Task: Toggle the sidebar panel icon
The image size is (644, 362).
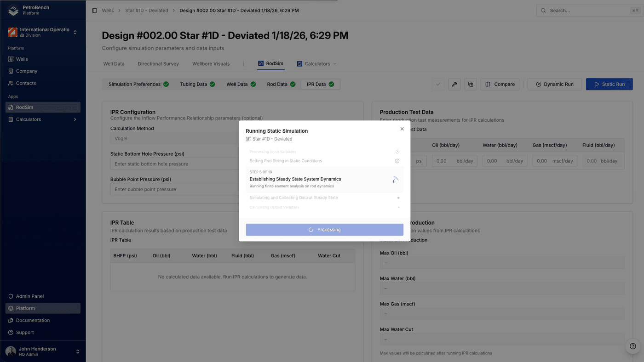Action: (x=94, y=11)
